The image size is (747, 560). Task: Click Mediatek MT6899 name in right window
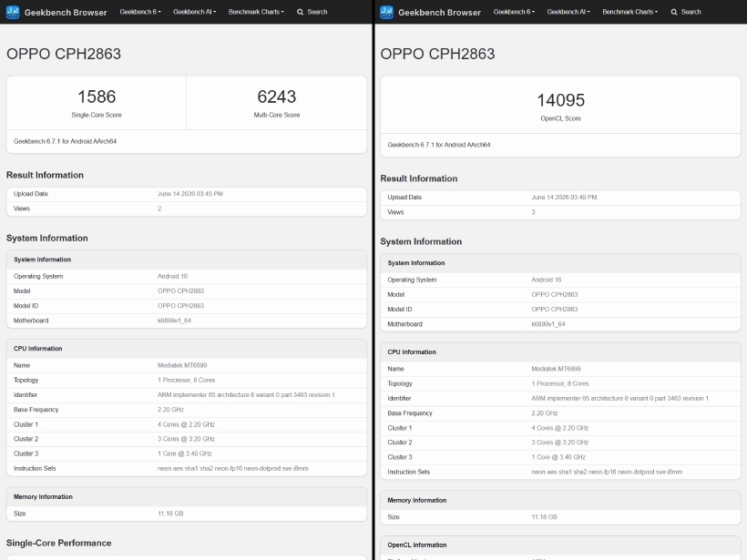click(557, 369)
